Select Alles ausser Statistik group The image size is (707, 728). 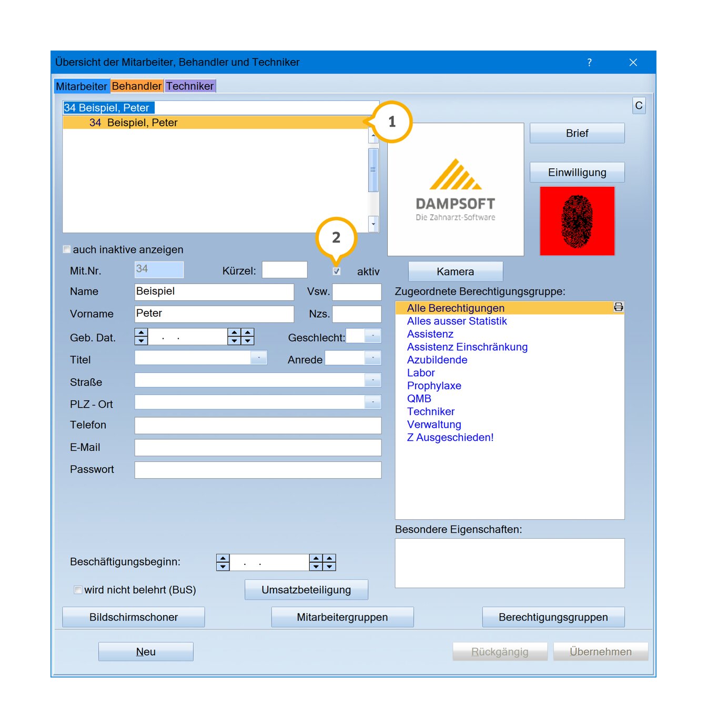tap(457, 321)
